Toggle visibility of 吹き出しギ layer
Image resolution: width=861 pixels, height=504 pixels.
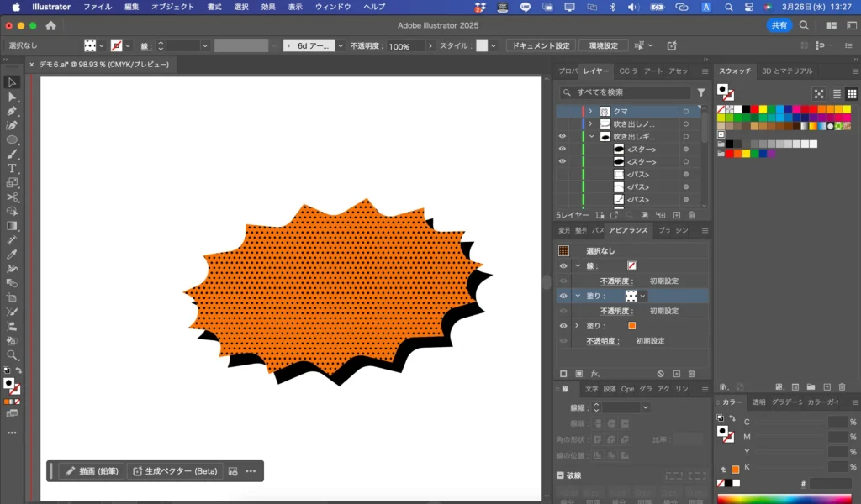pyautogui.click(x=563, y=136)
